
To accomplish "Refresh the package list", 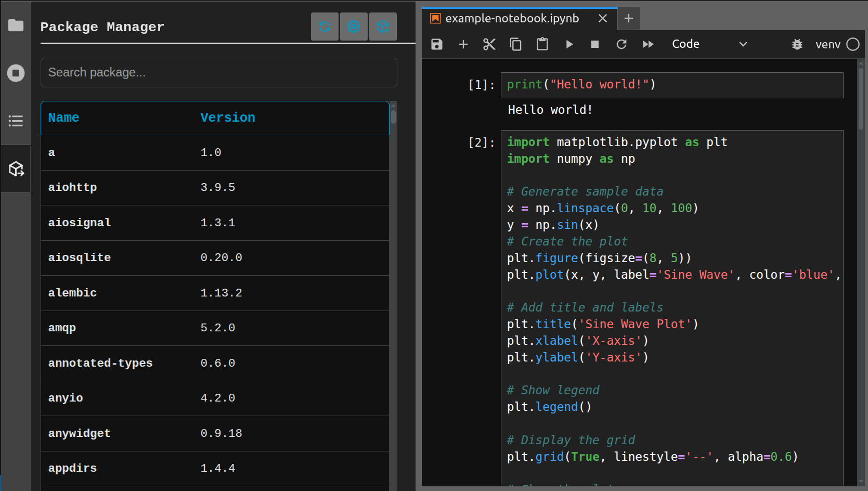I will click(x=325, y=27).
